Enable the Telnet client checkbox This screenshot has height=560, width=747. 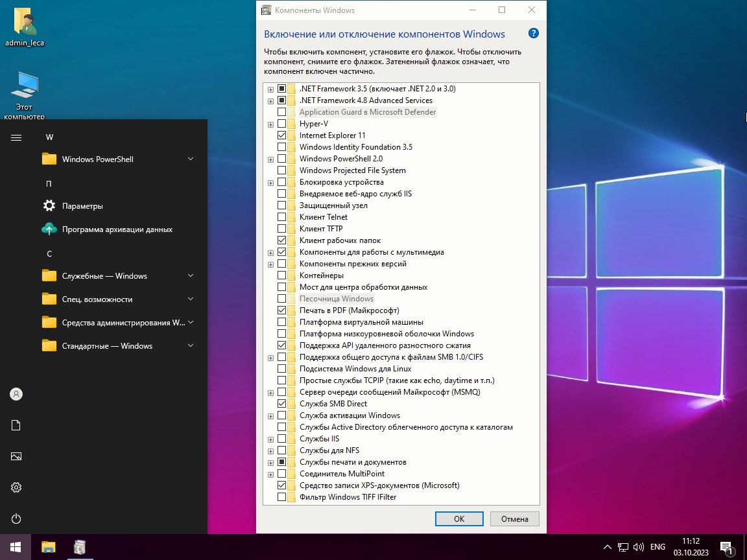coord(281,217)
